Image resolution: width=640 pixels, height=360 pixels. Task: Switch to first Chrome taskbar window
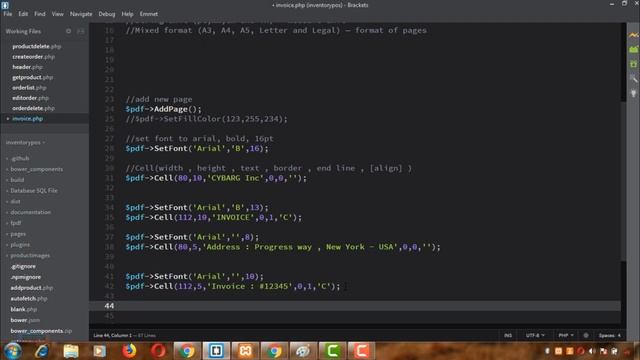(x=187, y=351)
